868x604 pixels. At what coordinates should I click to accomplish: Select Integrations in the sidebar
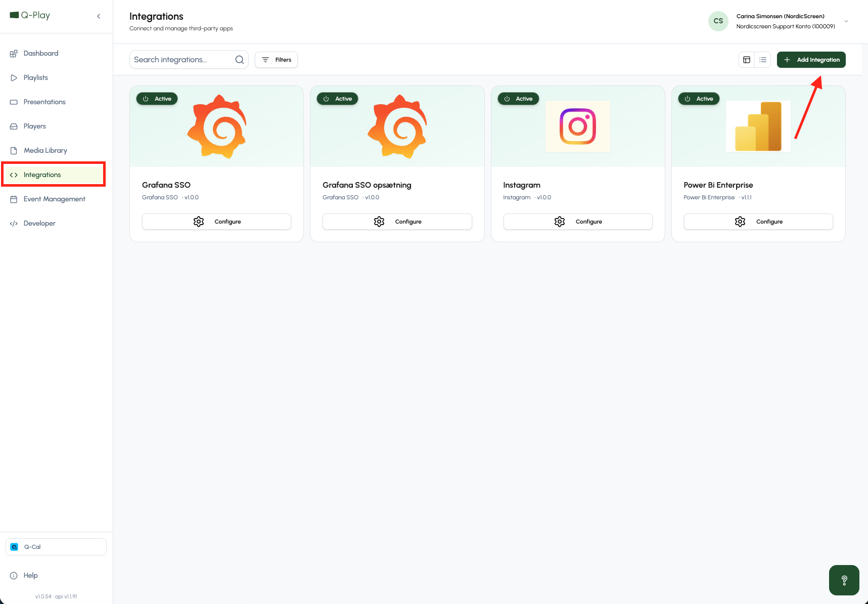click(54, 175)
